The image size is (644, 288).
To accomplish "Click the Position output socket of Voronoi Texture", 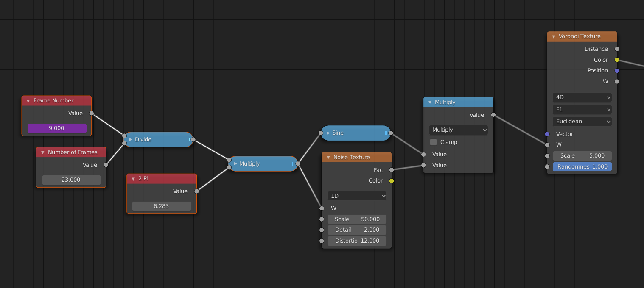I will point(616,70).
